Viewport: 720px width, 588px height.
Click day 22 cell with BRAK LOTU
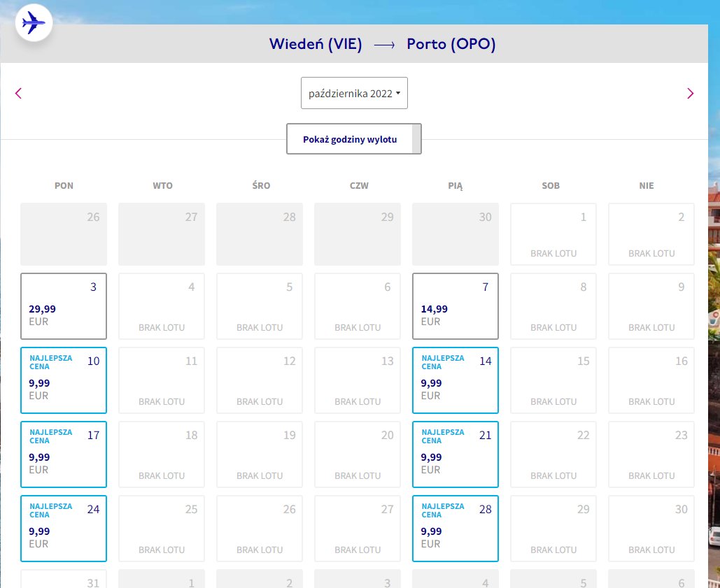coord(553,454)
